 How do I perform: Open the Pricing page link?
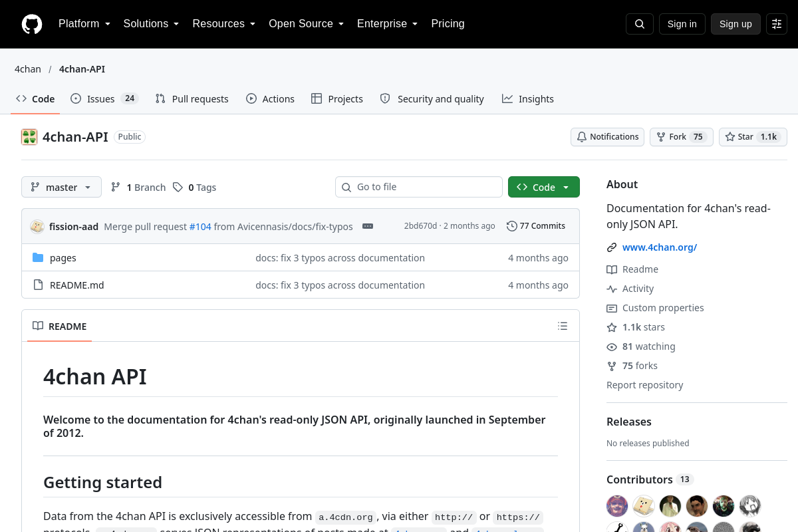pyautogui.click(x=448, y=24)
